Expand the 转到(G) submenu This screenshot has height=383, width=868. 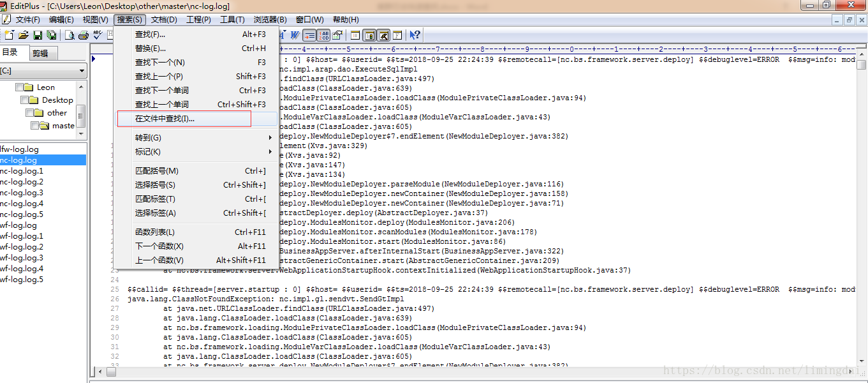[x=196, y=138]
